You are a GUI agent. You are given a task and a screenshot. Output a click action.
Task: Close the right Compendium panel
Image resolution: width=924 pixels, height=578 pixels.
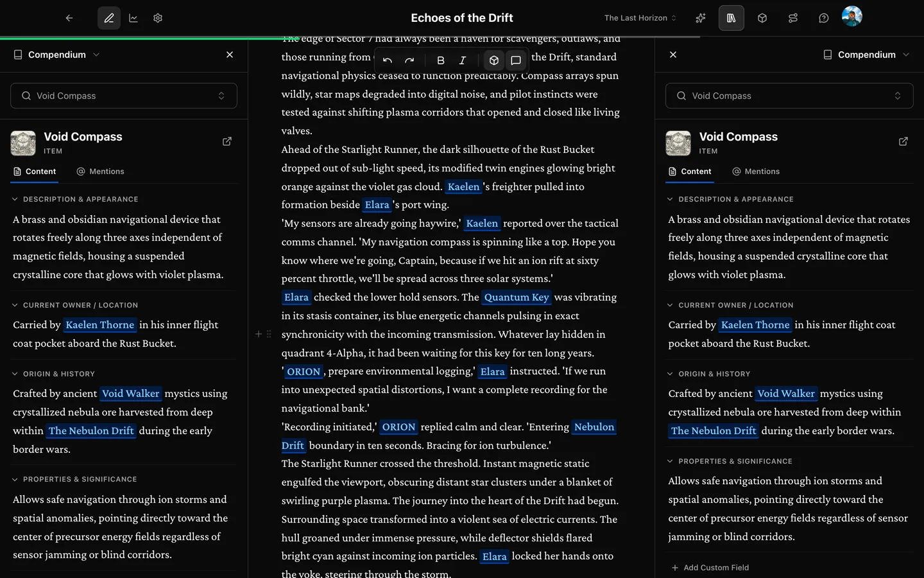tap(673, 55)
